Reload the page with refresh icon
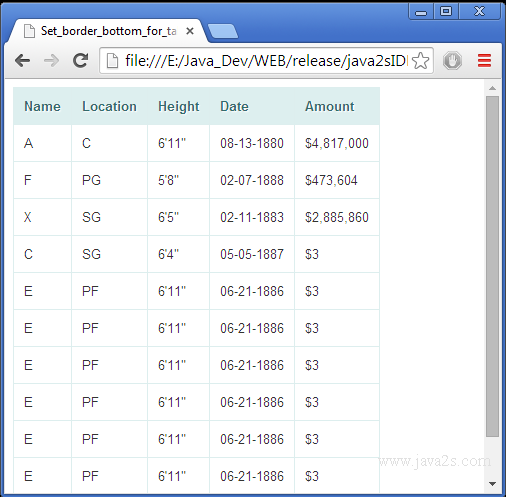 click(x=80, y=61)
